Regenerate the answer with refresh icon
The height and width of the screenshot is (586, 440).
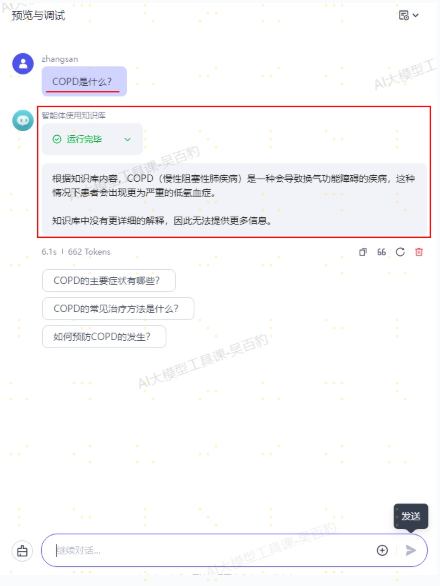400,252
